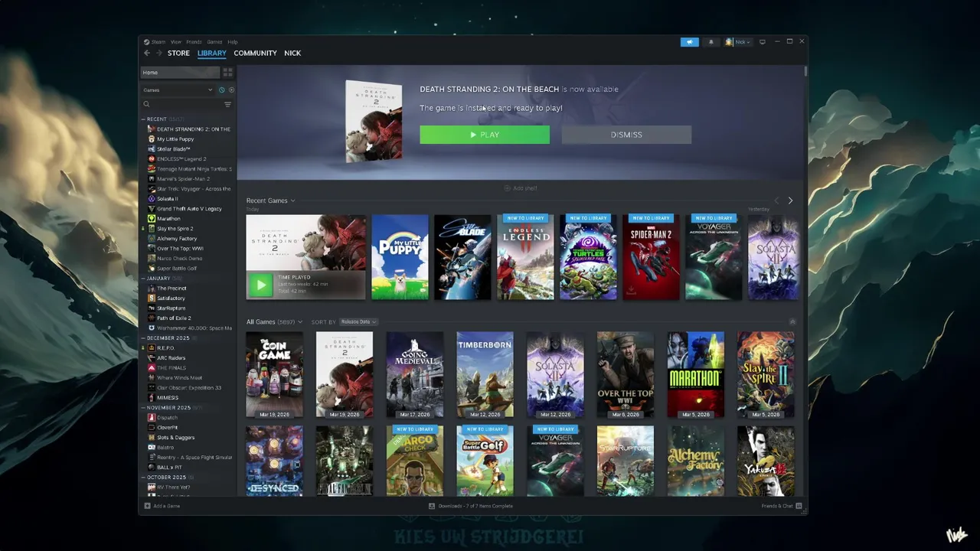The image size is (980, 551).
Task: Click the Solasta II sidebar icon
Action: (x=152, y=199)
